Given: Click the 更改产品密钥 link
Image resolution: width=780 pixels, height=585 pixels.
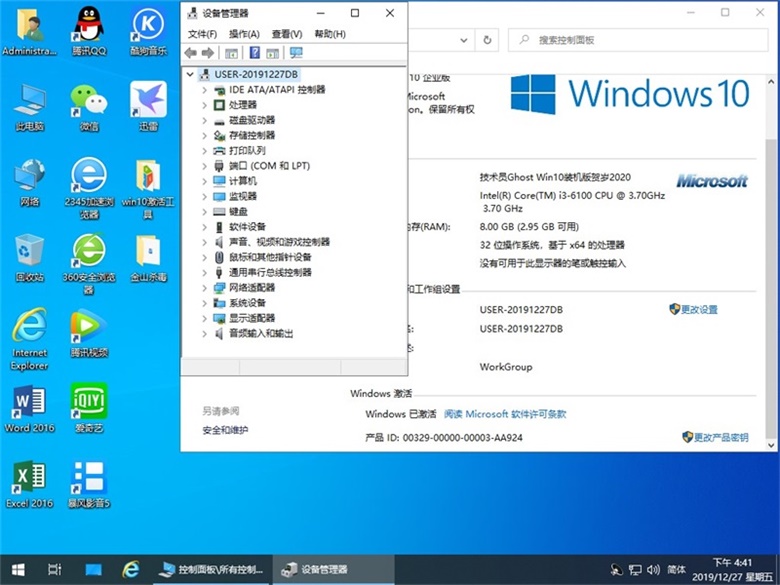Looking at the screenshot, I should coord(720,438).
